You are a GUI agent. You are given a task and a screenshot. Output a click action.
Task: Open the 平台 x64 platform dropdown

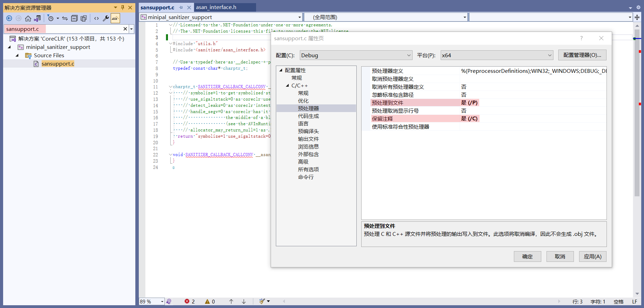click(497, 55)
